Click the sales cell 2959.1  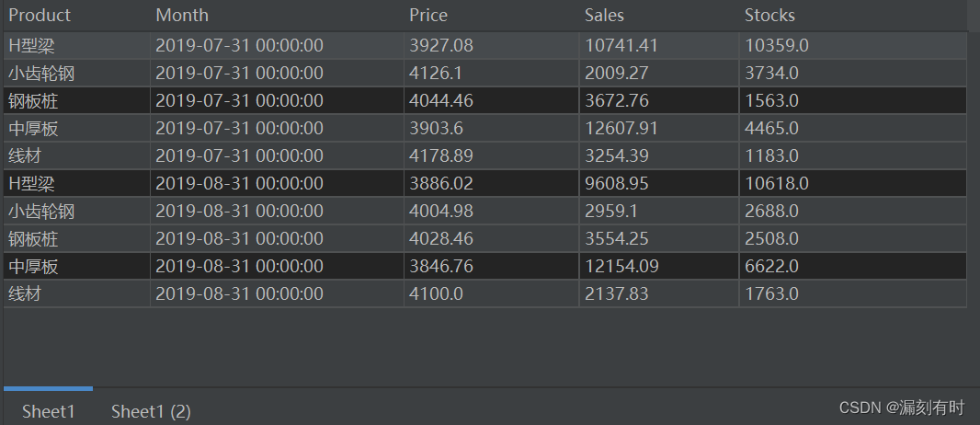pyautogui.click(x=613, y=211)
